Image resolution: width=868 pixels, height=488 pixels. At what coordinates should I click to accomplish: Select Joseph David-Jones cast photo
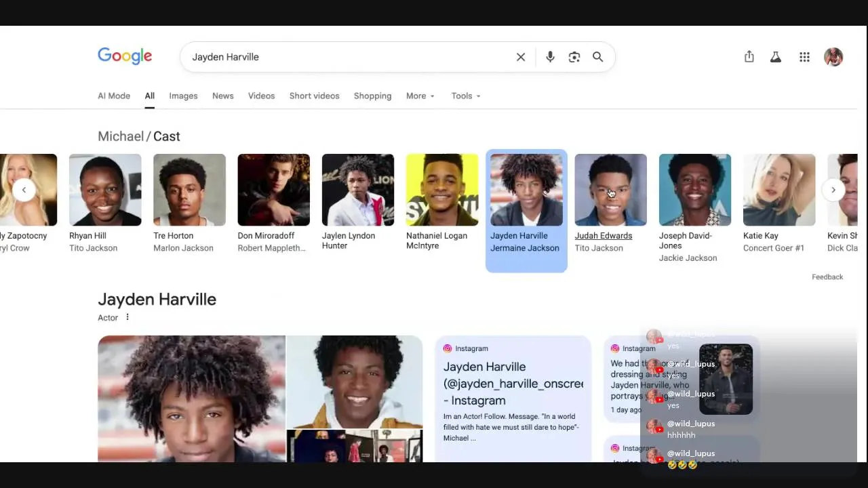[695, 190]
